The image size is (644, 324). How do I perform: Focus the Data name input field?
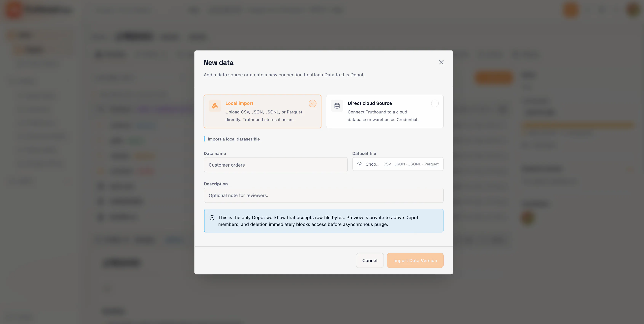276,165
